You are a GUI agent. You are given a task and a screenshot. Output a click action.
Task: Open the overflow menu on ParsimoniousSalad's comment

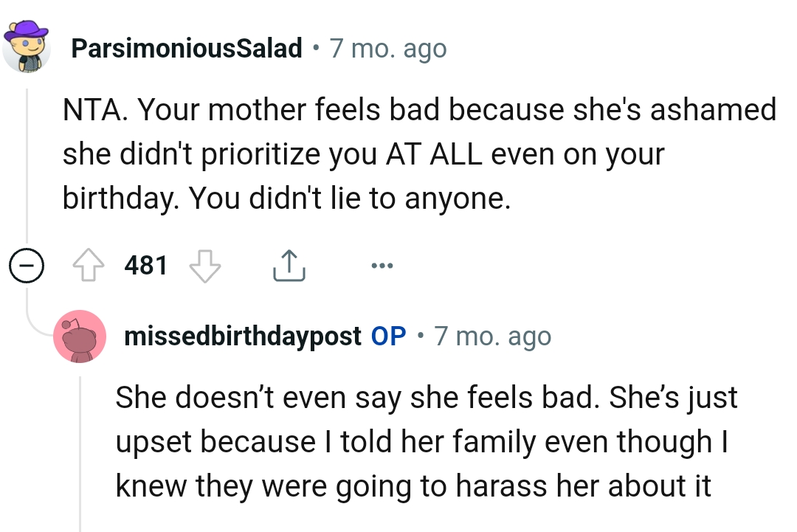382,266
